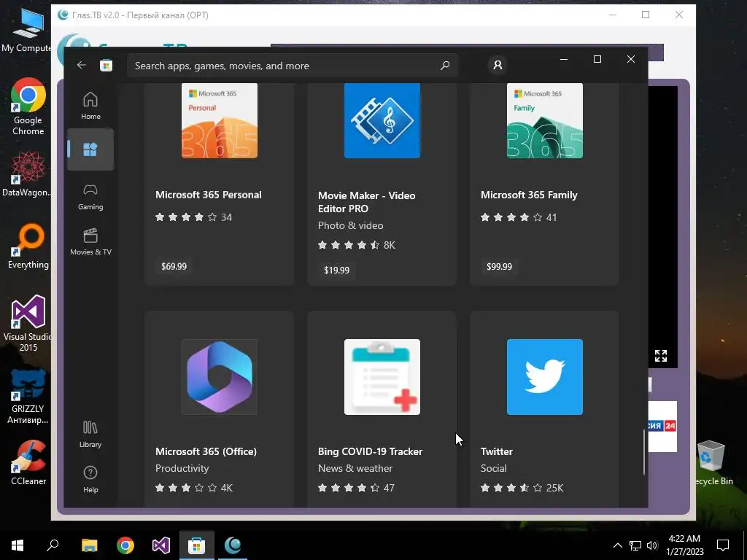
Task: Click the Productivity category label
Action: [182, 469]
